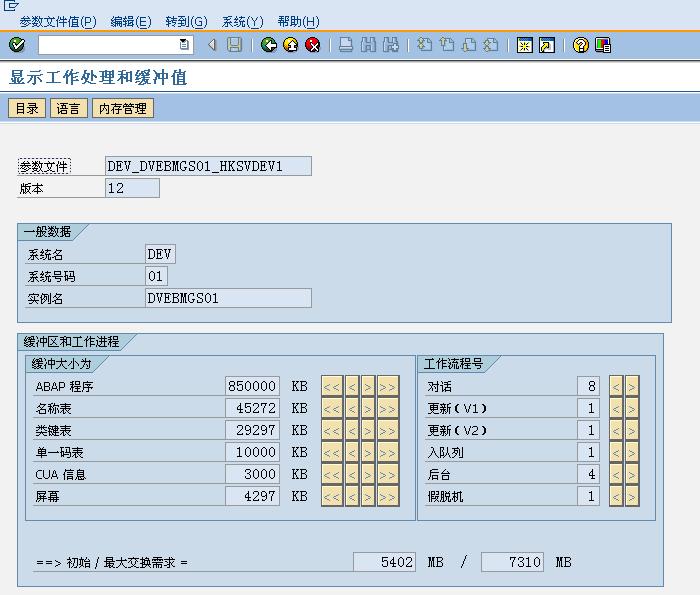Increase 假脱机 processes with > button
The width and height of the screenshot is (700, 595).
632,496
